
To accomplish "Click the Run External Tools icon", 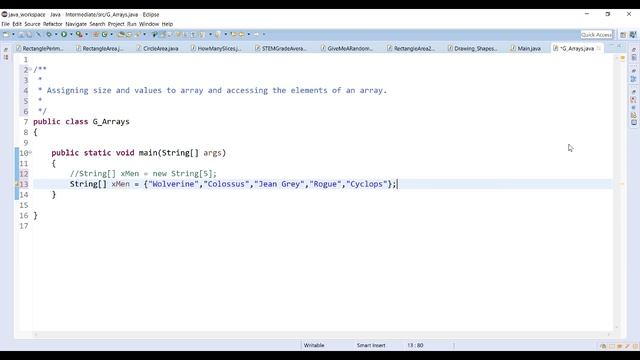I will pyautogui.click(x=79, y=35).
